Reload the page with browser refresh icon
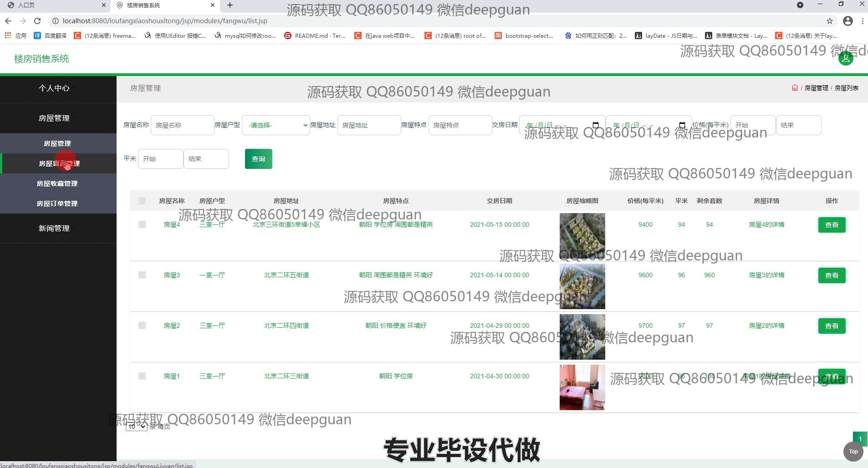The image size is (868, 468). 37,21
